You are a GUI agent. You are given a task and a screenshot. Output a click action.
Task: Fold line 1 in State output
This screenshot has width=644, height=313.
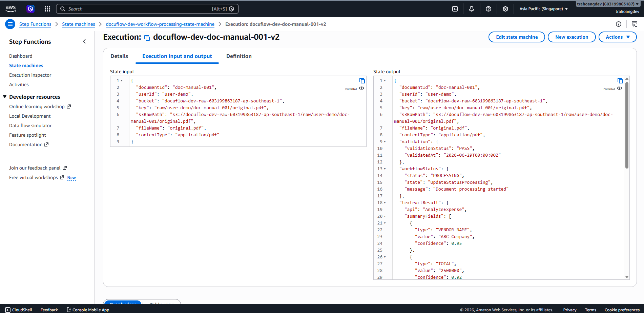click(385, 81)
